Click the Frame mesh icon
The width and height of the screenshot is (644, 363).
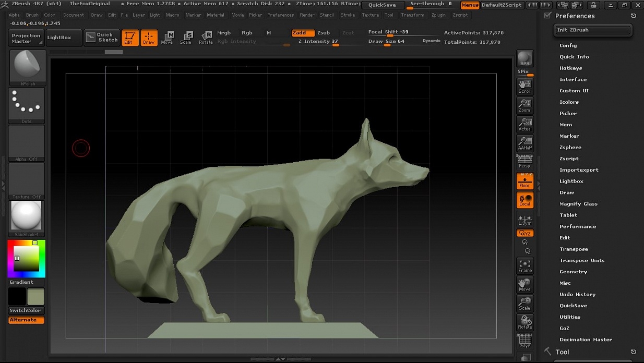click(524, 265)
